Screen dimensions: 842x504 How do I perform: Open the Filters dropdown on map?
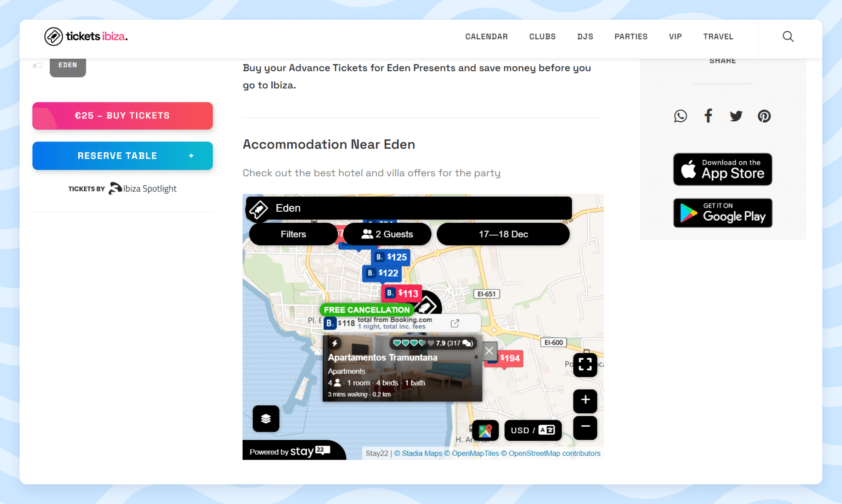point(294,235)
